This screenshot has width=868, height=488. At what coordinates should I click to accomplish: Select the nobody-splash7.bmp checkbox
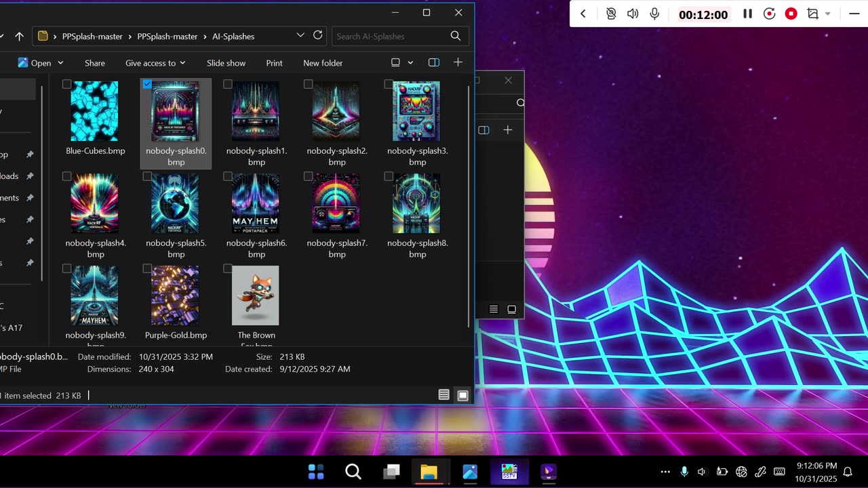308,176
